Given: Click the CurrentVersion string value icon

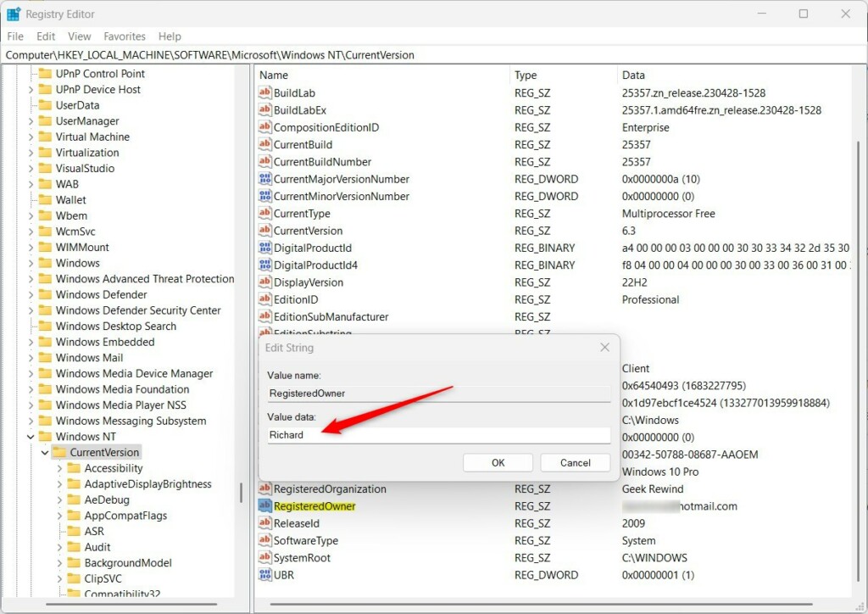Looking at the screenshot, I should tap(265, 231).
